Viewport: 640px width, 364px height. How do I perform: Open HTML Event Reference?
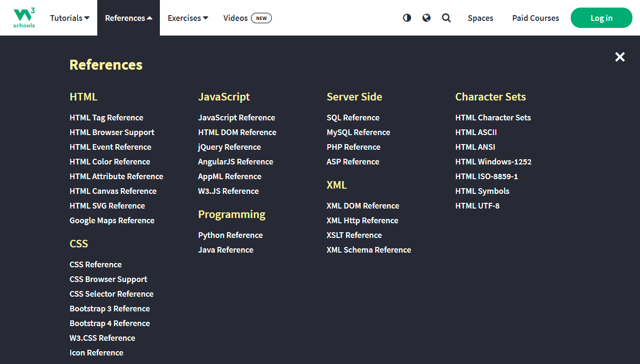point(111,147)
